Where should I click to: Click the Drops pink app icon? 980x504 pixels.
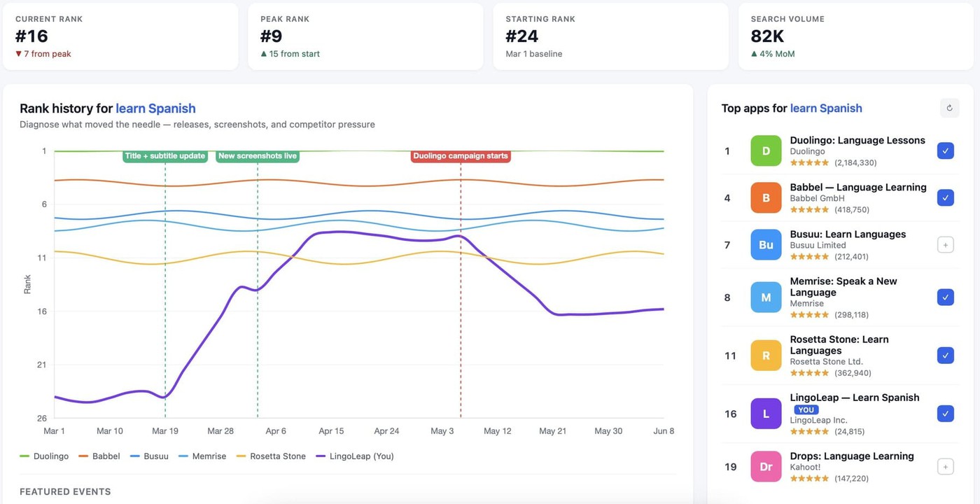[x=766, y=467]
